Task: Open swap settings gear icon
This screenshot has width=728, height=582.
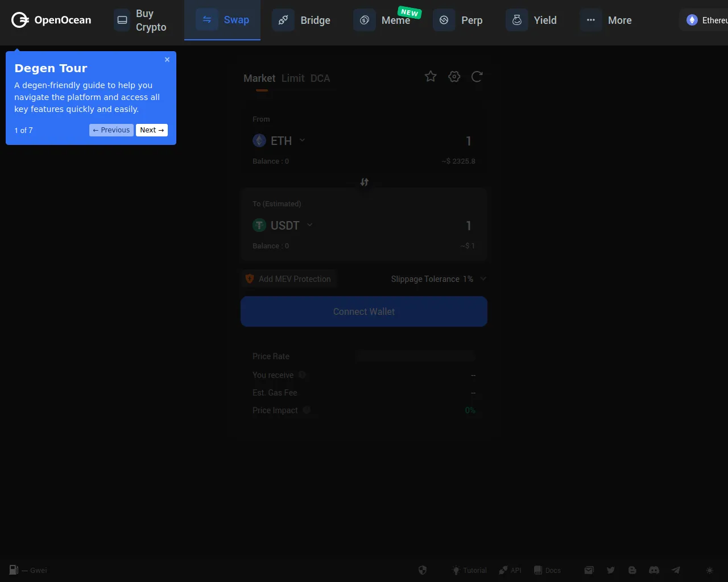Action: click(454, 76)
